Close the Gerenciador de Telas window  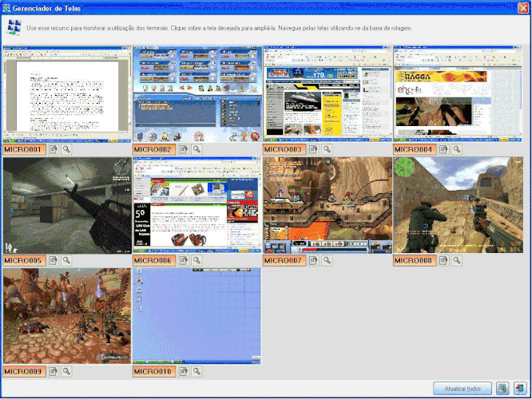tap(523, 7)
